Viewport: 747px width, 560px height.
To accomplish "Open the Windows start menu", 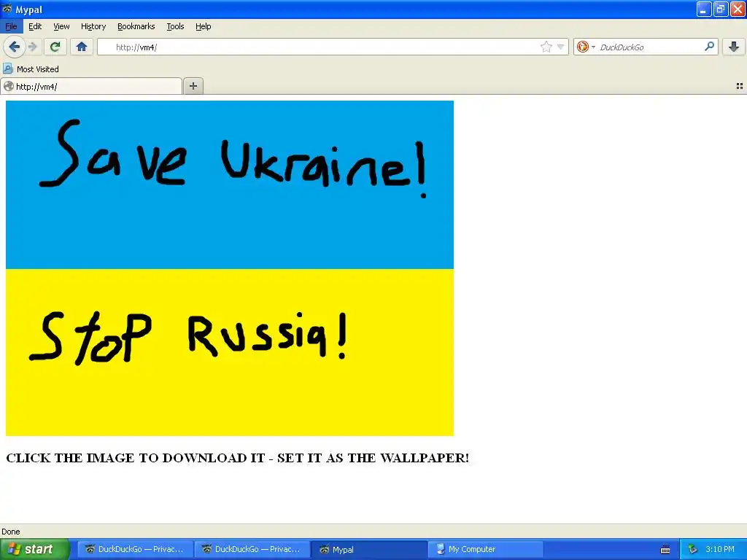I will coord(35,549).
